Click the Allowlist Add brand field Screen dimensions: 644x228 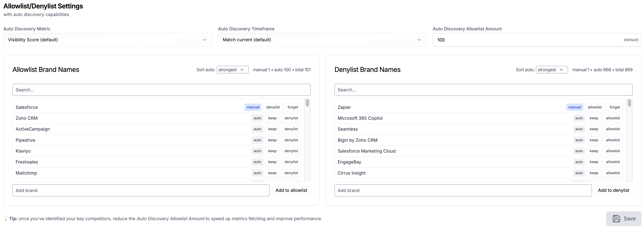(141, 190)
